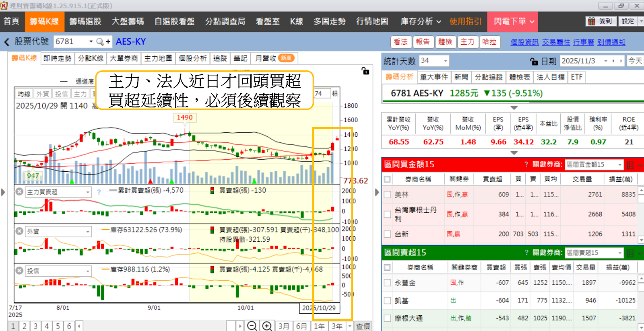Select the checkbox for 台新 broker

[x=387, y=234]
